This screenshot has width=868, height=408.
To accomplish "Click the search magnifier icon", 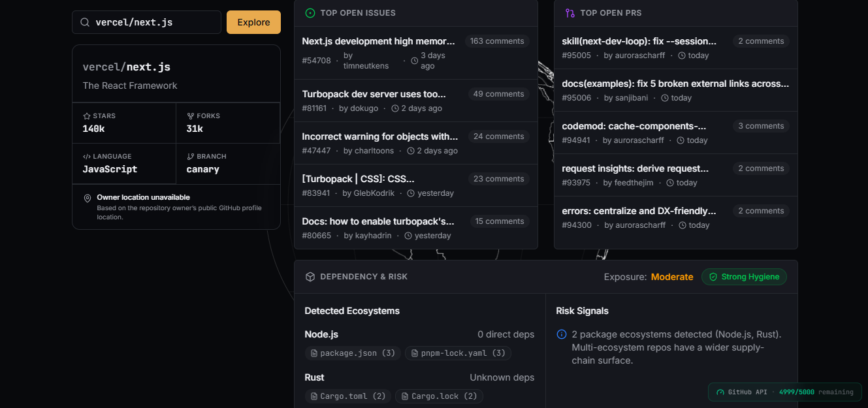I will [85, 22].
